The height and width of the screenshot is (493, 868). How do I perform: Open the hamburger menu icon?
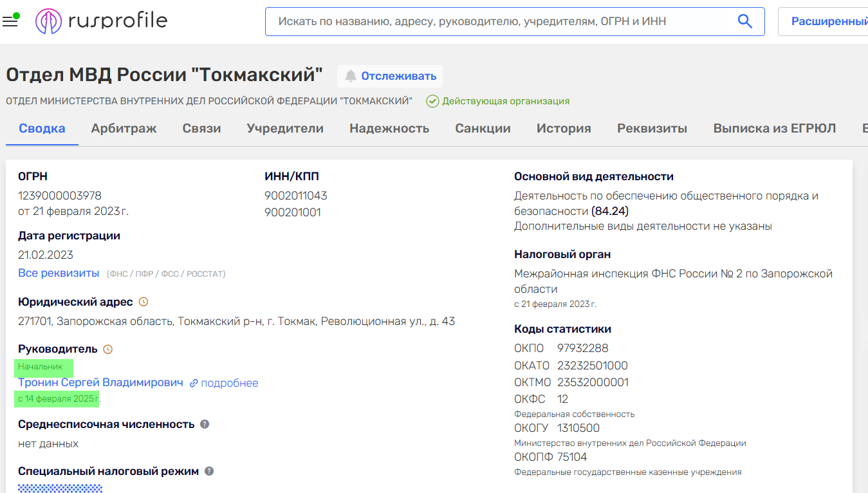(10, 22)
